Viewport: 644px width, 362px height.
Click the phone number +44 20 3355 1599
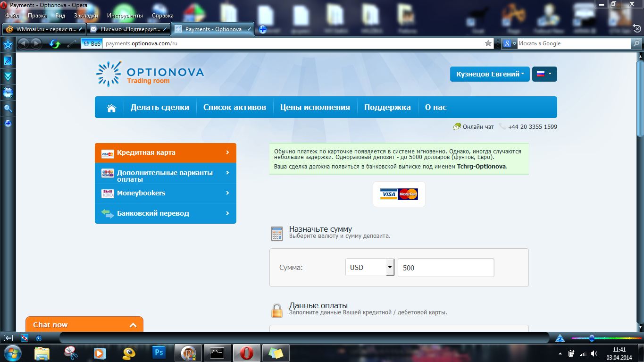click(533, 126)
